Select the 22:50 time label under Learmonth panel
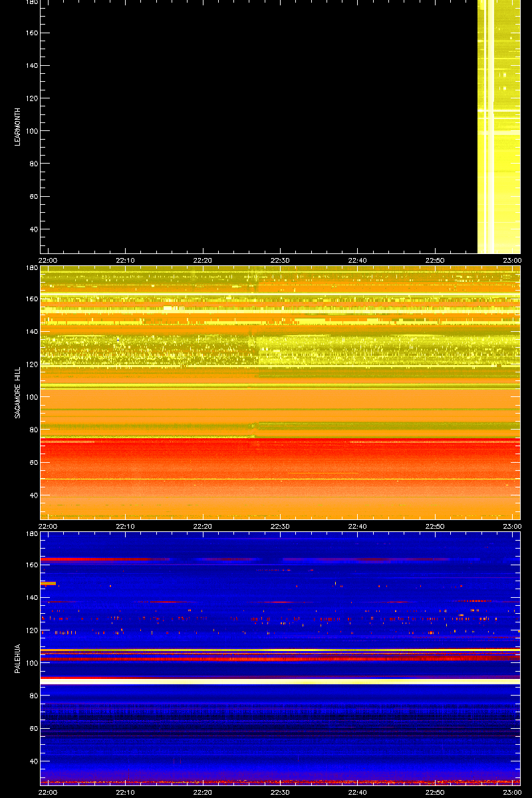The height and width of the screenshot is (798, 532). pos(435,260)
